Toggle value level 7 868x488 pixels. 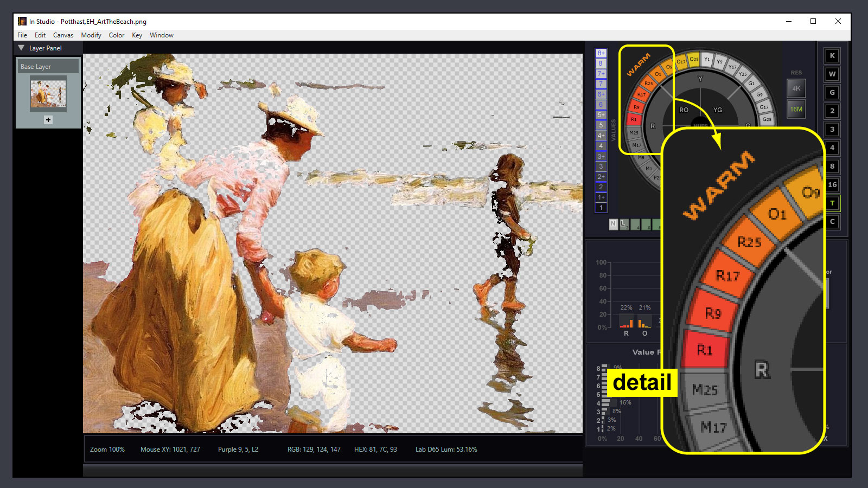tap(601, 84)
